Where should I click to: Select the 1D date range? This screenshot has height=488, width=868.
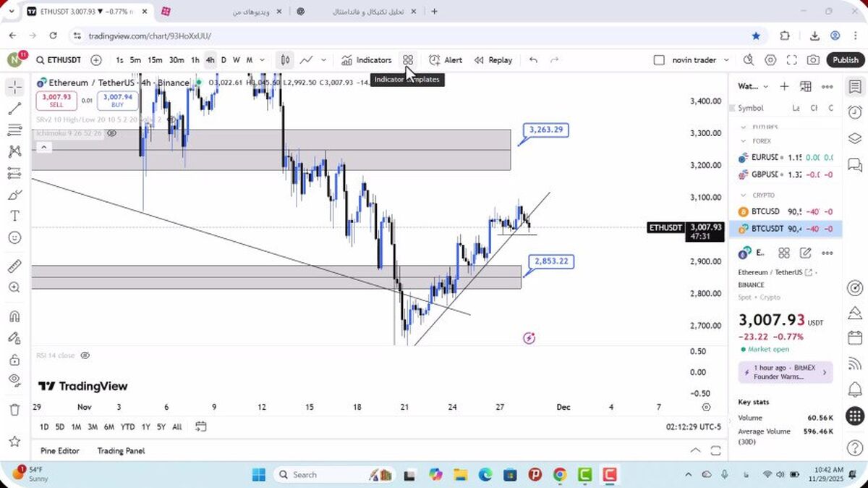click(x=44, y=427)
